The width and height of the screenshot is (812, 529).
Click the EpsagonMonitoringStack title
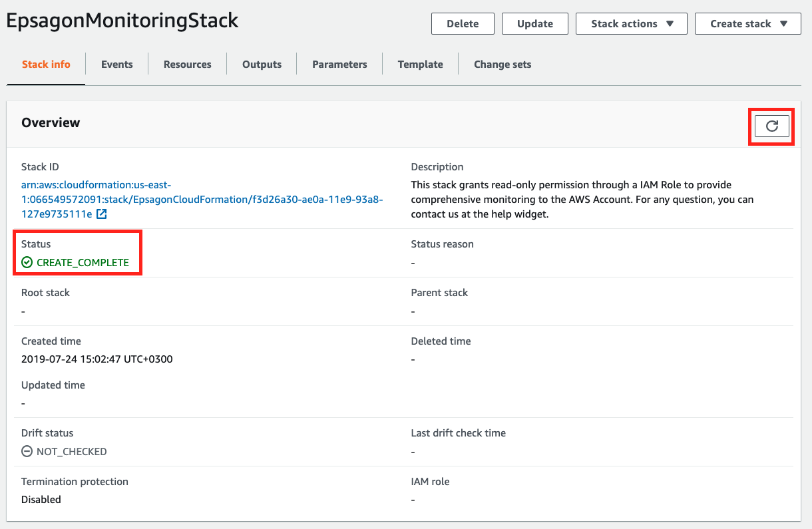(x=122, y=21)
